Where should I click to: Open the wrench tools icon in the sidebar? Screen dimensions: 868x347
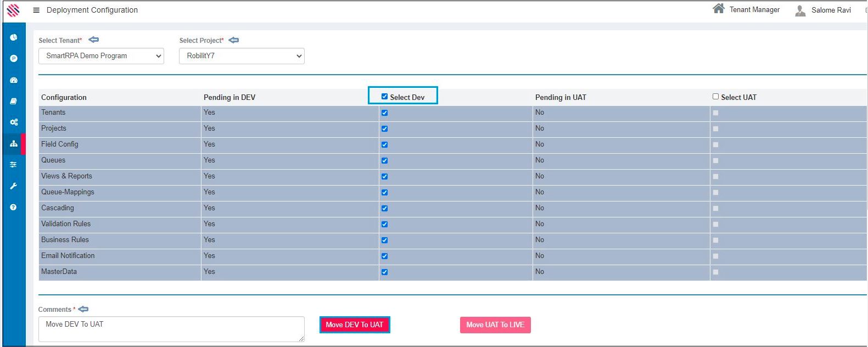14,186
